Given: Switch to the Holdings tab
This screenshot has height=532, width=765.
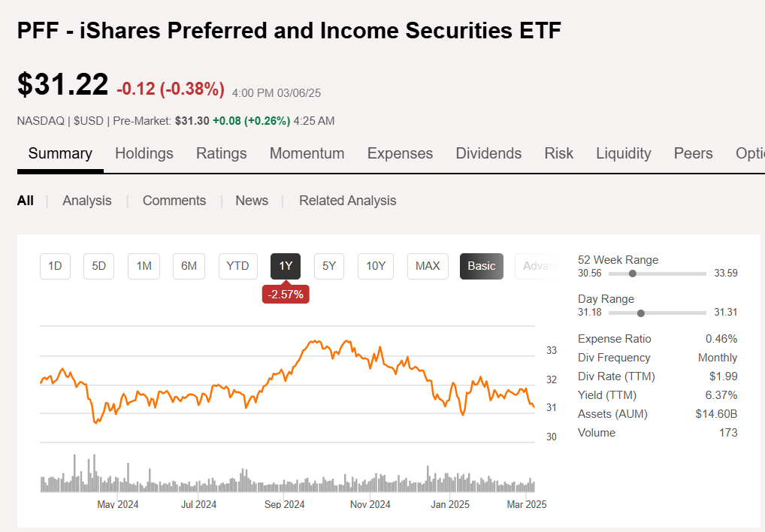Looking at the screenshot, I should click(144, 153).
